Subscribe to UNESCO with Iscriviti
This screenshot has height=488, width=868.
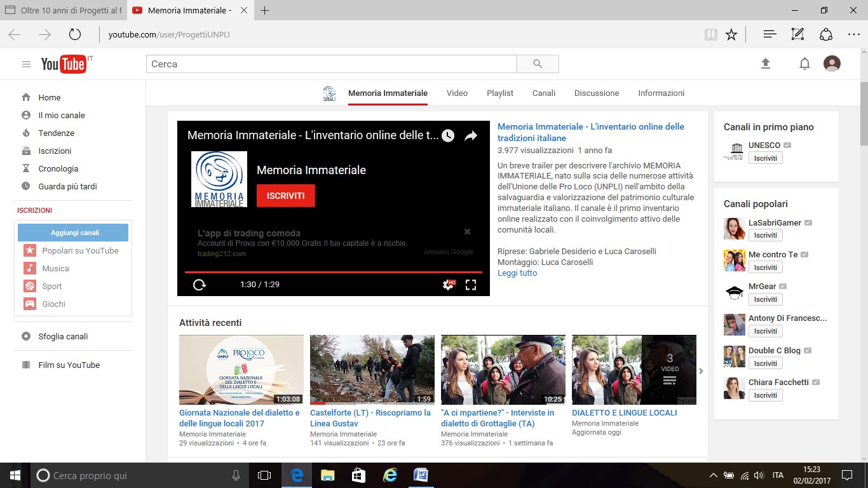pyautogui.click(x=766, y=158)
